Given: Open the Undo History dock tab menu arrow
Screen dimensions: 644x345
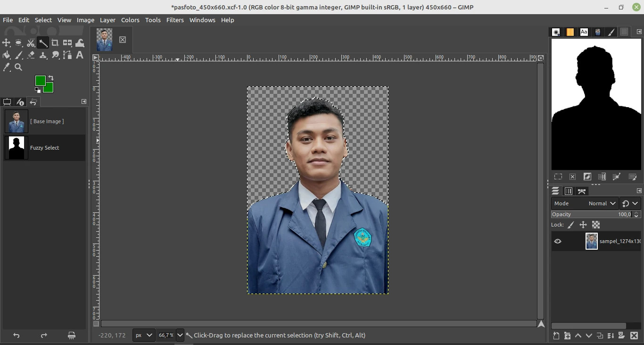Looking at the screenshot, I should coord(84,101).
